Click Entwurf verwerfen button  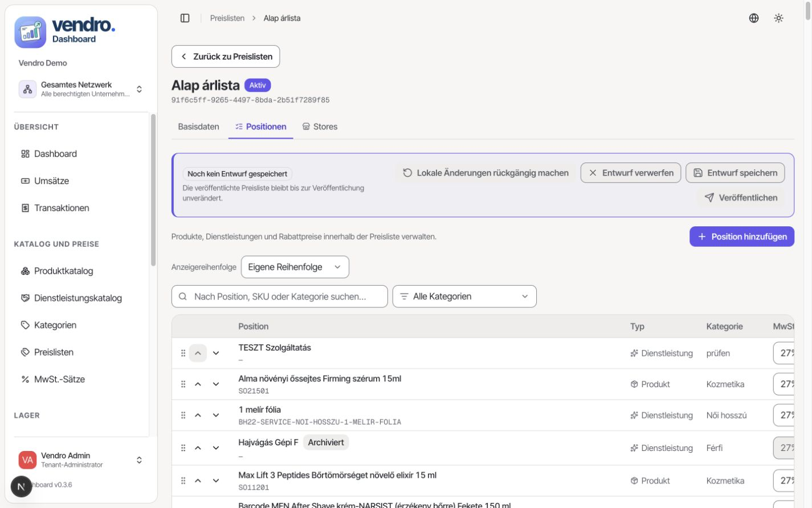(631, 173)
